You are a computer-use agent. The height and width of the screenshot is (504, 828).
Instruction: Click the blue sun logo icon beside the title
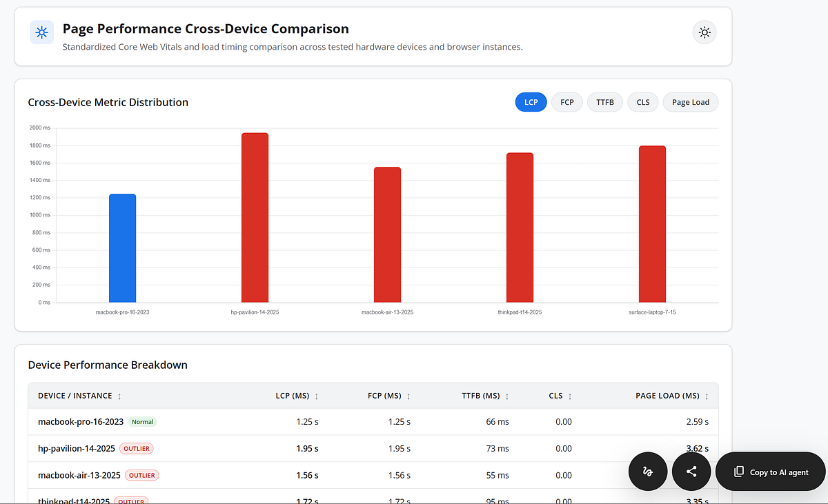tap(42, 32)
